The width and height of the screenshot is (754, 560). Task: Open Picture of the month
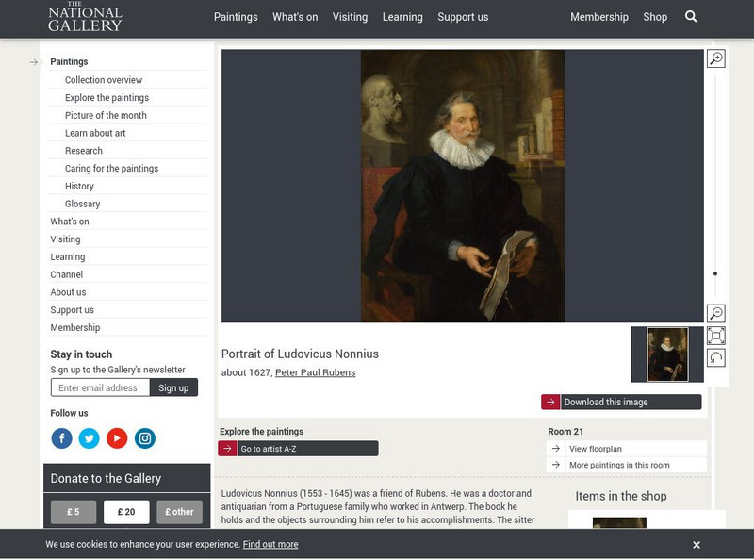[106, 115]
